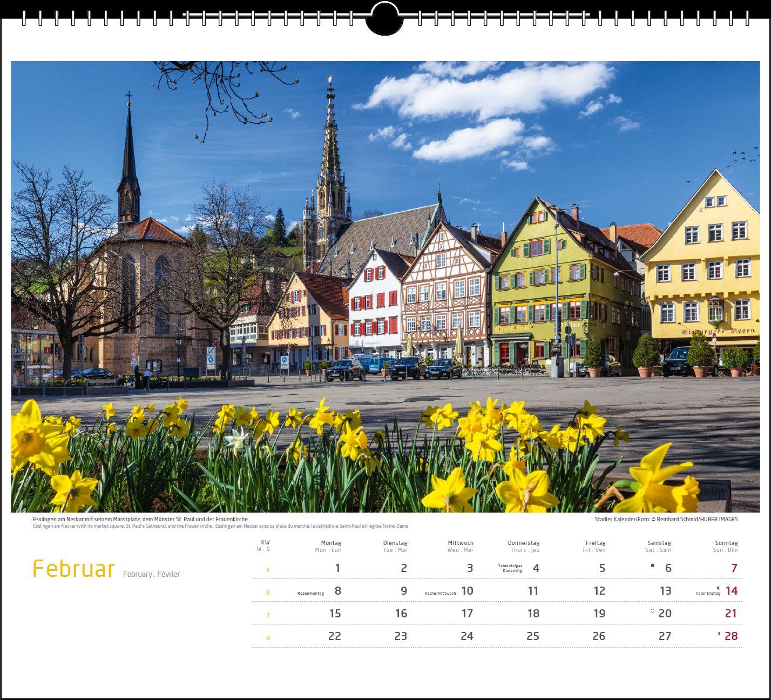Image resolution: width=771 pixels, height=700 pixels.
Task: Click the Reinhard Schmid photo credit text
Action: click(667, 519)
